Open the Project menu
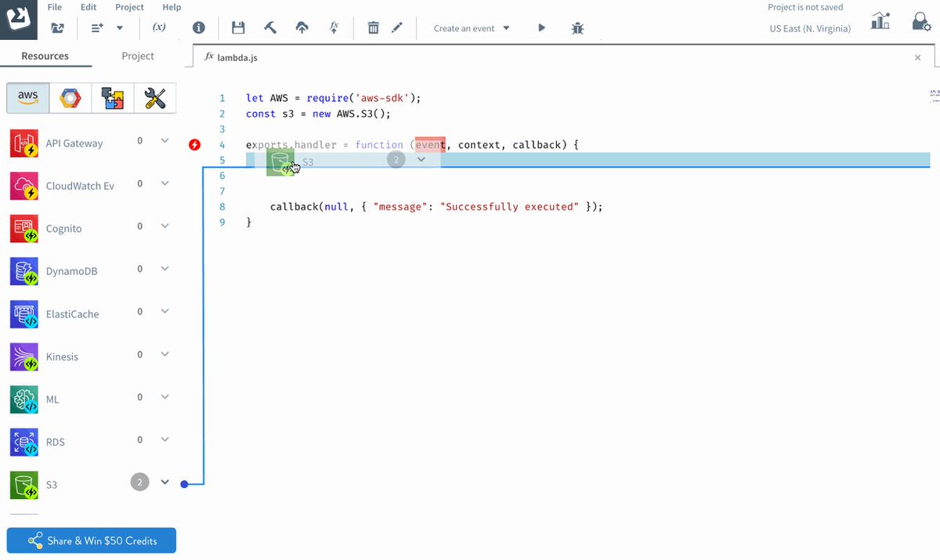This screenshot has height=560, width=940. pos(129,7)
